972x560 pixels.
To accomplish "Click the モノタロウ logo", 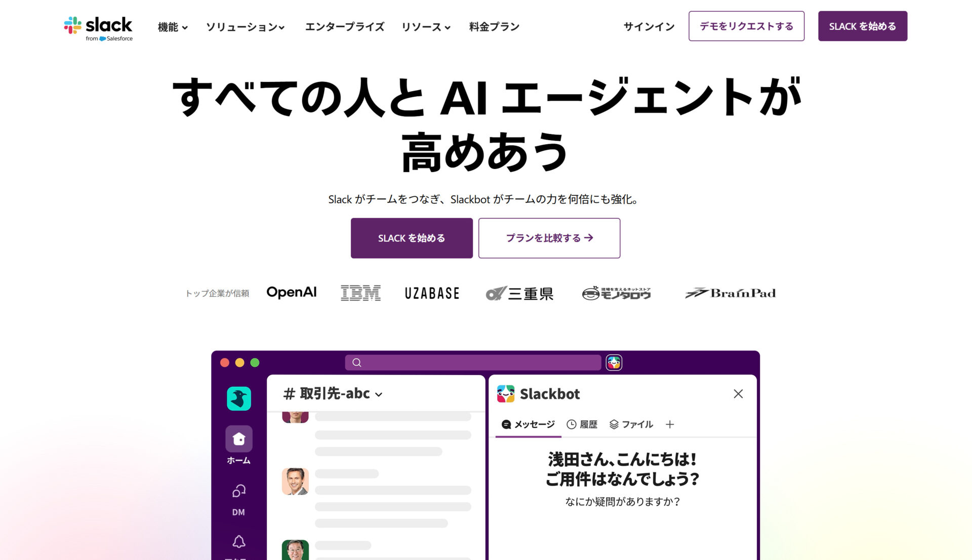I will [616, 293].
